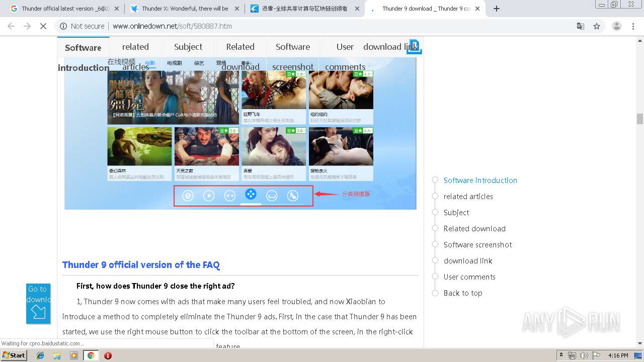Viewport: 644px width, 362px height.
Task: Click vertical scrollbar thumb
Action: [x=640, y=119]
